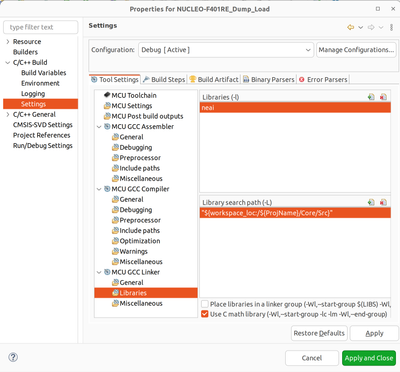Select MCU Toolchain in the settings tree

click(x=134, y=95)
